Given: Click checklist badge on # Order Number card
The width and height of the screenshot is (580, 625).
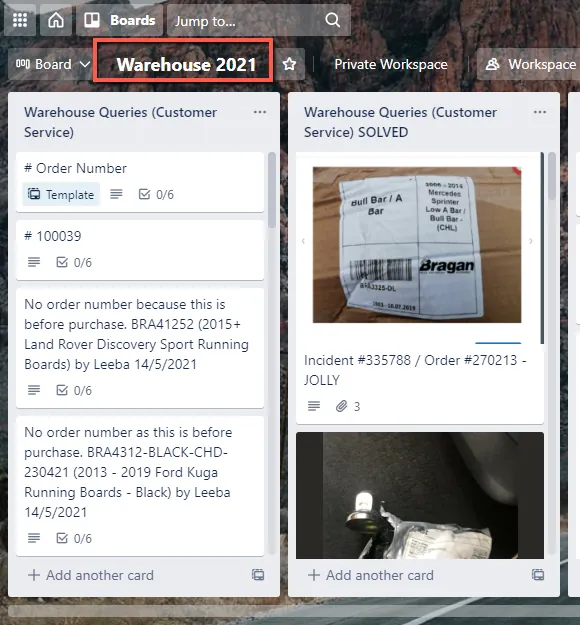Looking at the screenshot, I should point(156,195).
